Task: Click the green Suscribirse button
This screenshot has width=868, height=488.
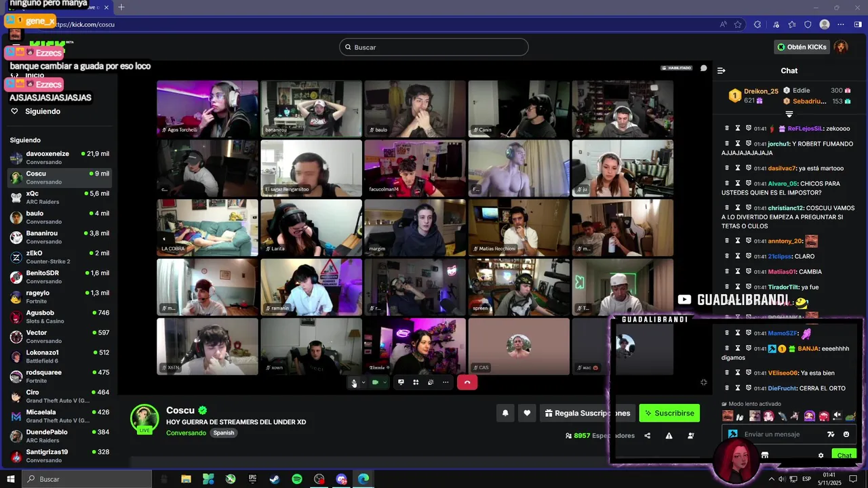Action: tap(669, 413)
